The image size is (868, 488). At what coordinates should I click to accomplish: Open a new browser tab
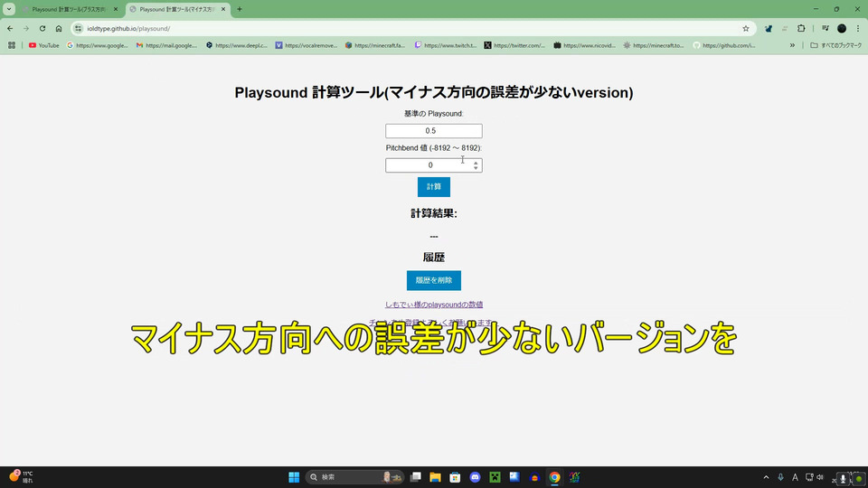tap(240, 9)
